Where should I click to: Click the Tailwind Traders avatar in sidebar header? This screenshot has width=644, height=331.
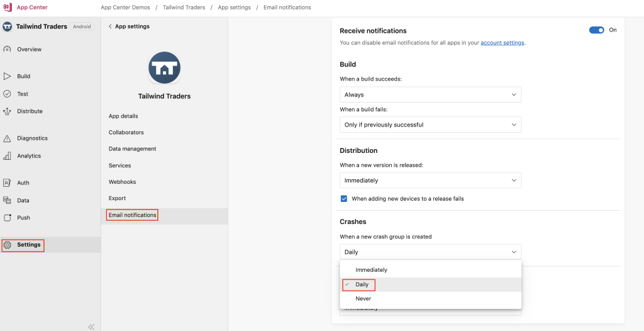(7, 26)
